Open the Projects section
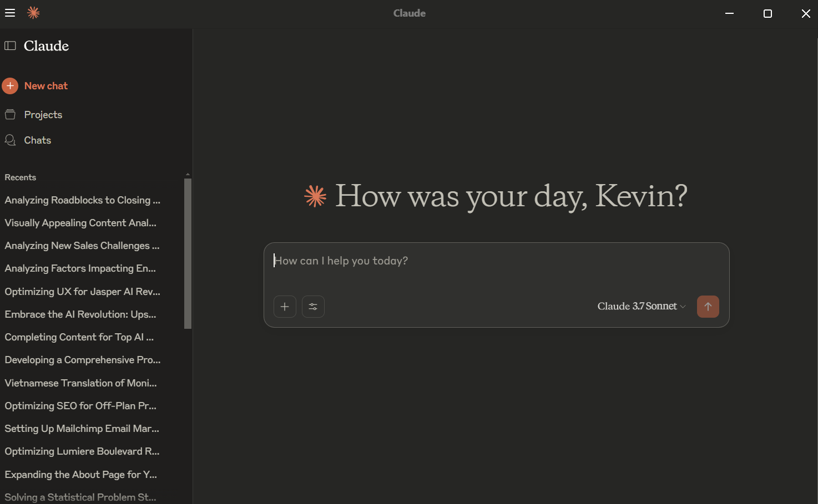 point(43,115)
